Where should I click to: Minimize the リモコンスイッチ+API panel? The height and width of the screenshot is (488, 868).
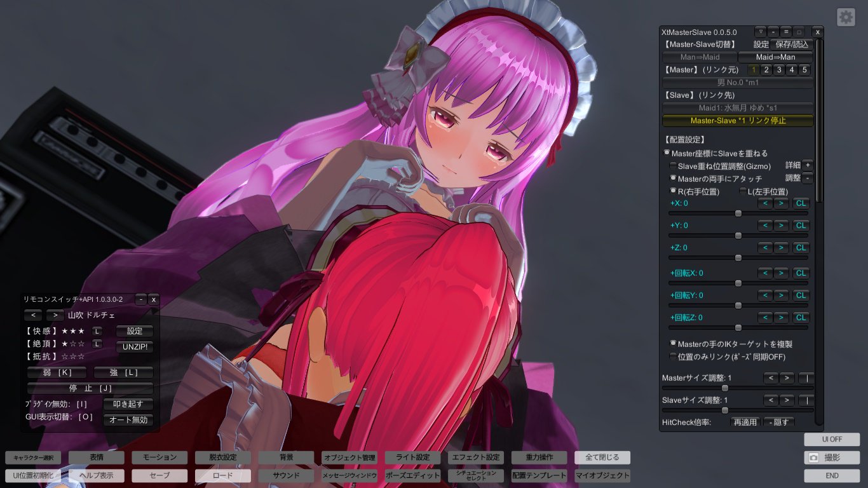pyautogui.click(x=141, y=299)
